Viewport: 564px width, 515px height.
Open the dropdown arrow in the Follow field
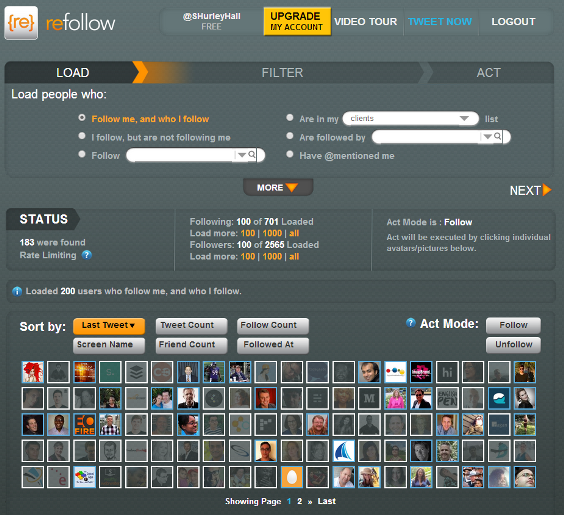tap(242, 155)
